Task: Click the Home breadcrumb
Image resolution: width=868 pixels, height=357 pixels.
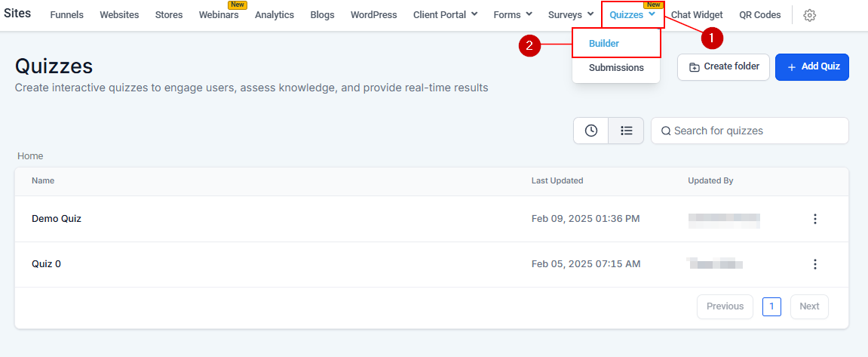Action: point(30,156)
